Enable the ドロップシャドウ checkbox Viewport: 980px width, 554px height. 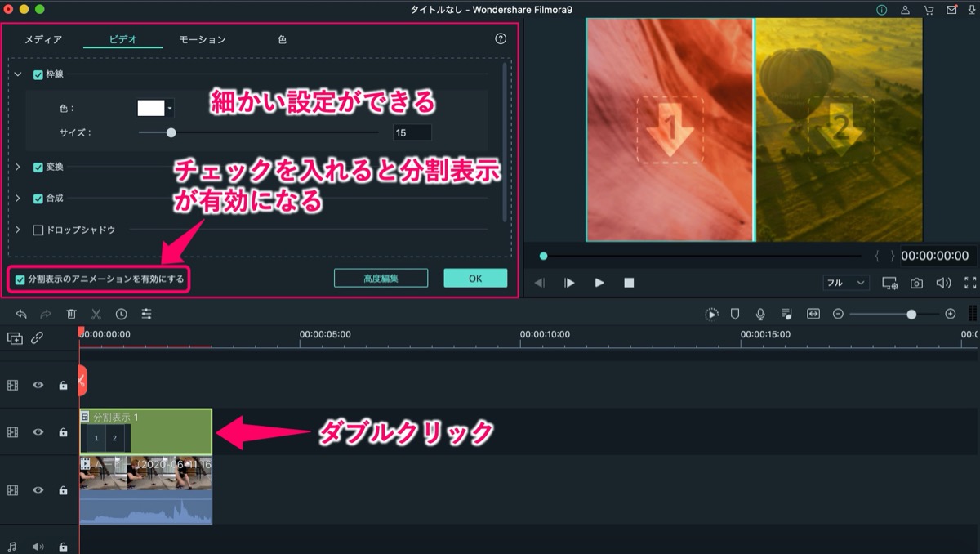point(38,230)
